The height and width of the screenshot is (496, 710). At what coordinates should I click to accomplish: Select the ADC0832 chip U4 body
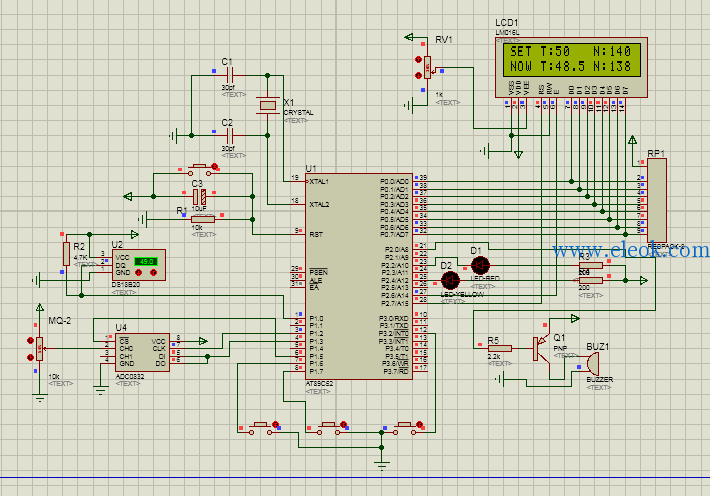click(x=143, y=352)
